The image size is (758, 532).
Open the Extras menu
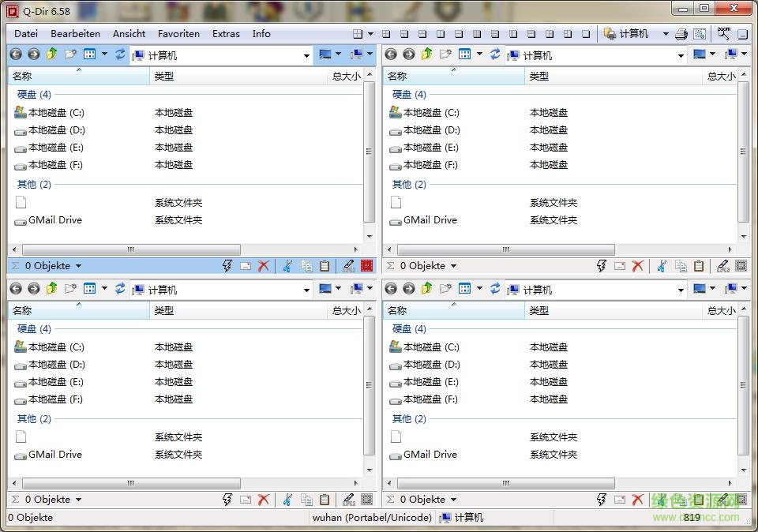tap(226, 33)
